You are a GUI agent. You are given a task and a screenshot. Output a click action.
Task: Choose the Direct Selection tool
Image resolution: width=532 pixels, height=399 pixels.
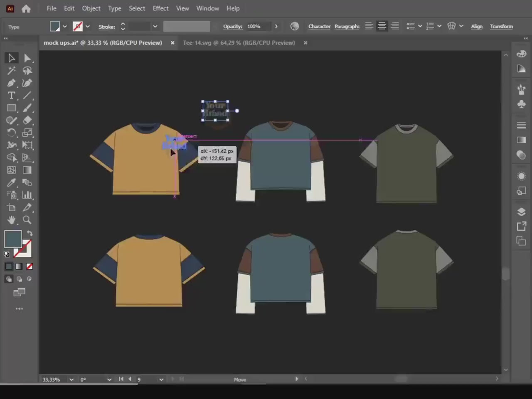click(27, 58)
